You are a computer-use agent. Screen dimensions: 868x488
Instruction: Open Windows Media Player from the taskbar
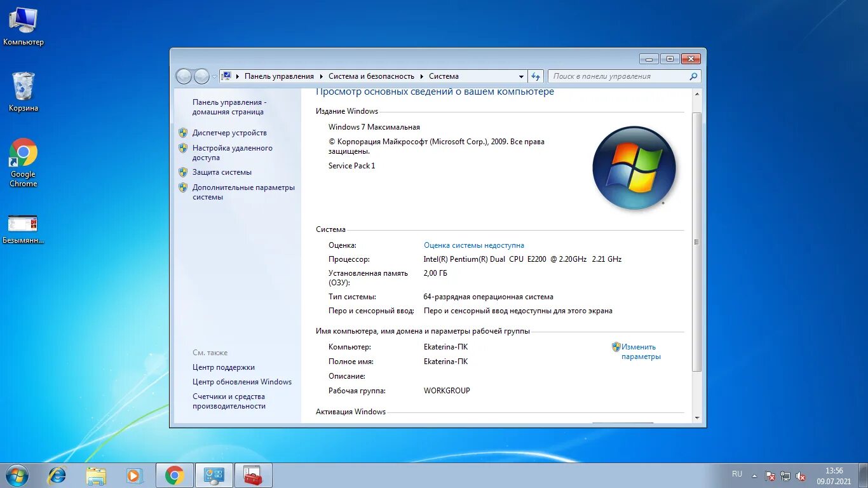coord(133,475)
